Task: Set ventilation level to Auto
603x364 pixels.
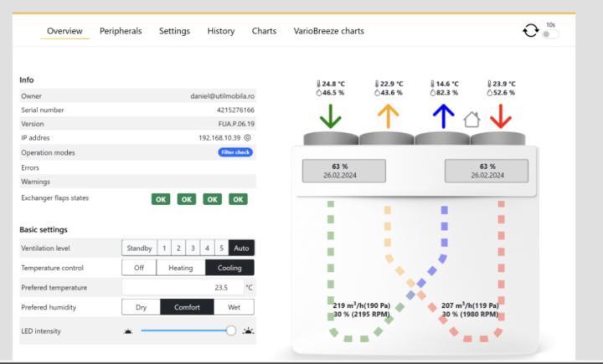Action: 241,248
